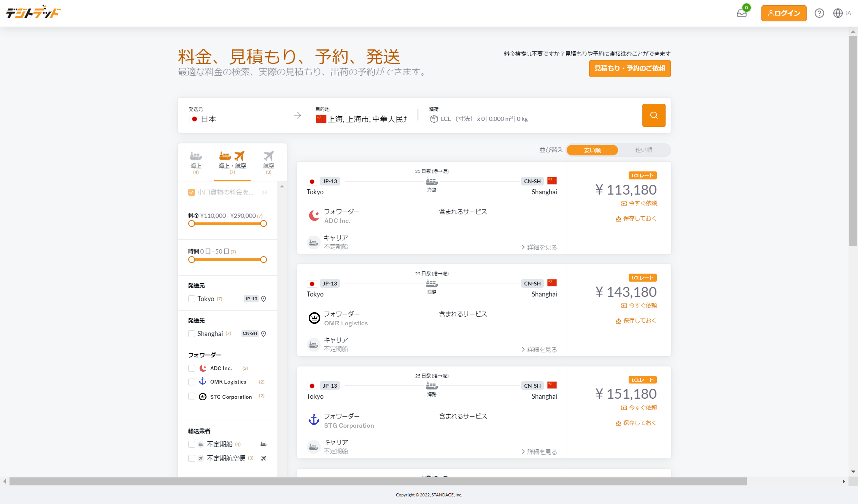The height and width of the screenshot is (504, 858).
Task: Click the arrow between origin and destination
Action: coord(298,115)
